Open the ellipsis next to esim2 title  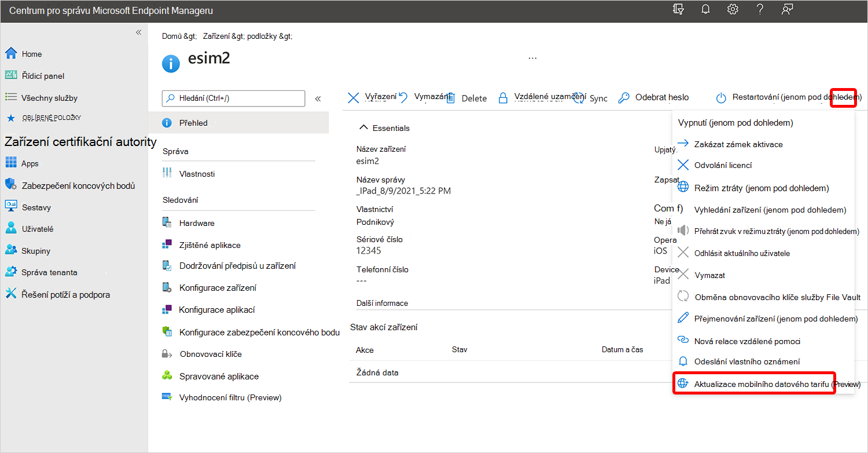(x=533, y=59)
